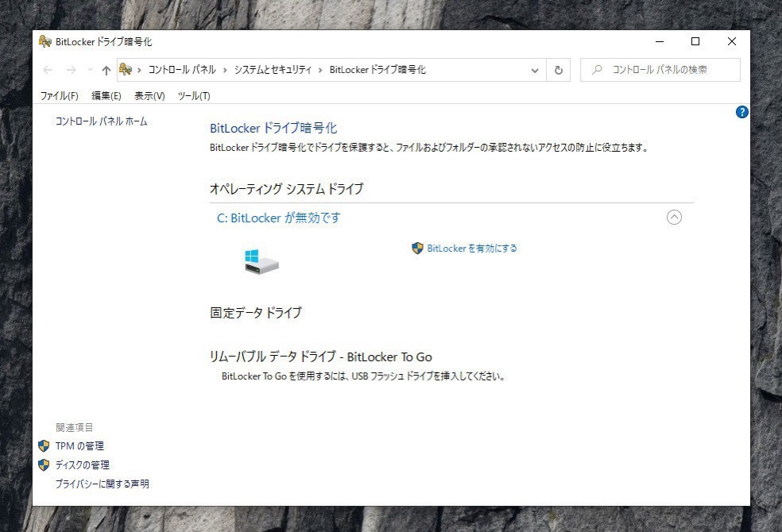782x532 pixels.
Task: Collapse the C: drive section chevron
Action: coord(674,218)
